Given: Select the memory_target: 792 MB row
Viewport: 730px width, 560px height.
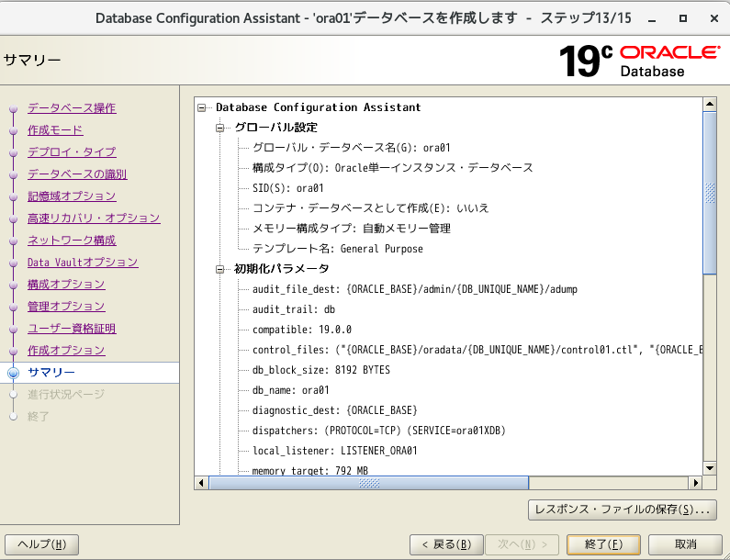Looking at the screenshot, I should [310, 471].
